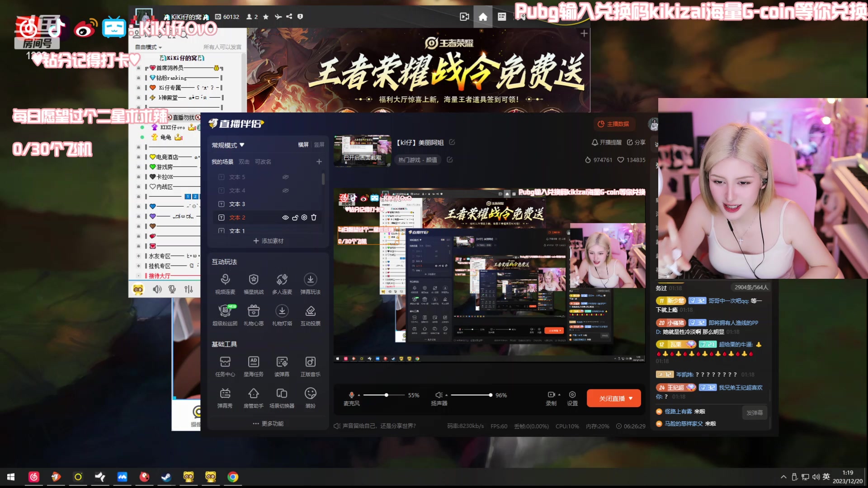Edit the 热门游戏 - 颜值 category

(450, 160)
